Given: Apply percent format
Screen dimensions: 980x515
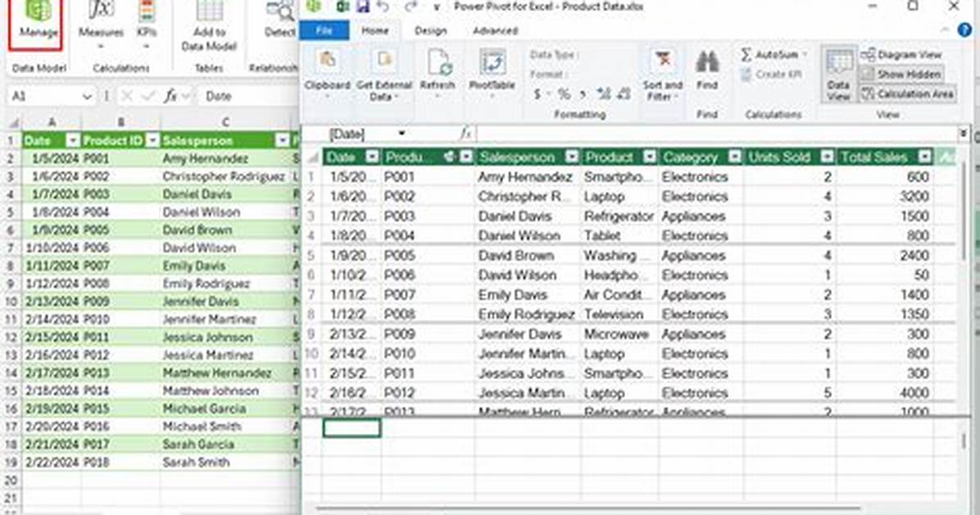Looking at the screenshot, I should (564, 93).
